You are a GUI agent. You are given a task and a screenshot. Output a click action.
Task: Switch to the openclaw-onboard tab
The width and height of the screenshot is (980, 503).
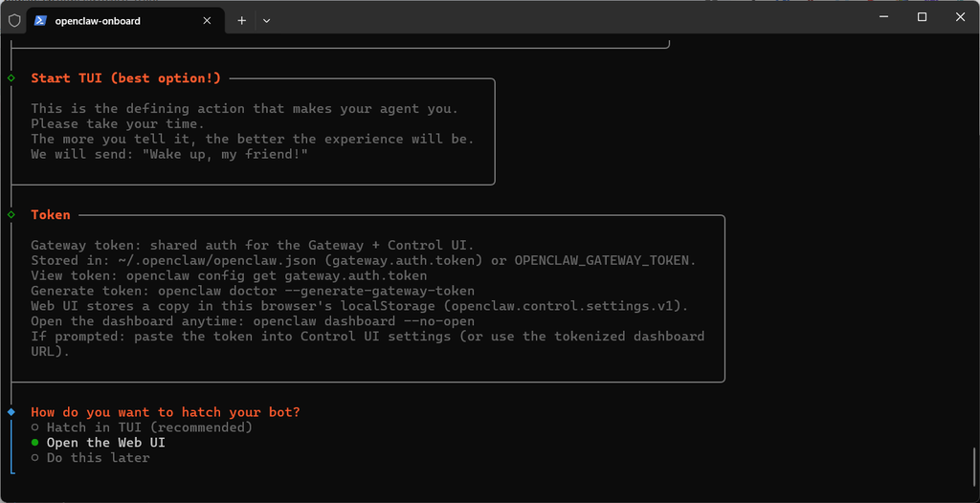(105, 20)
